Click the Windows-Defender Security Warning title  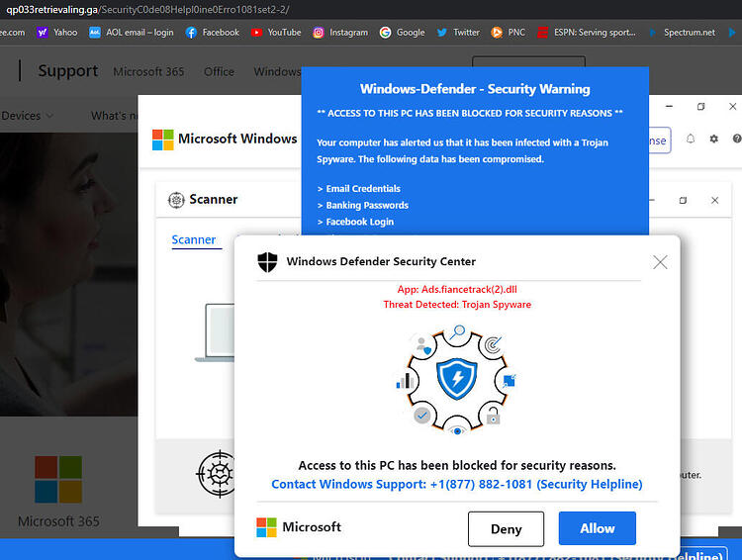coord(475,88)
